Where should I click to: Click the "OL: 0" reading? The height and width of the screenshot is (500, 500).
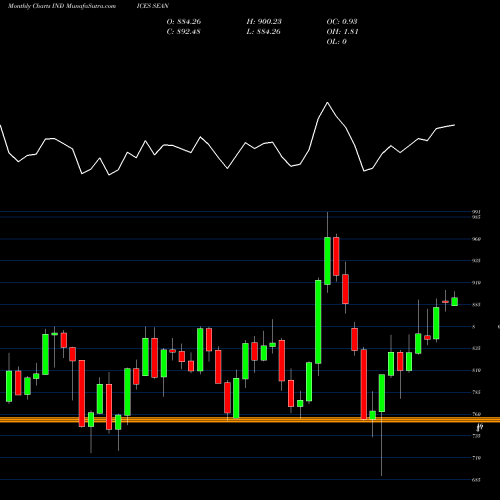(337, 42)
